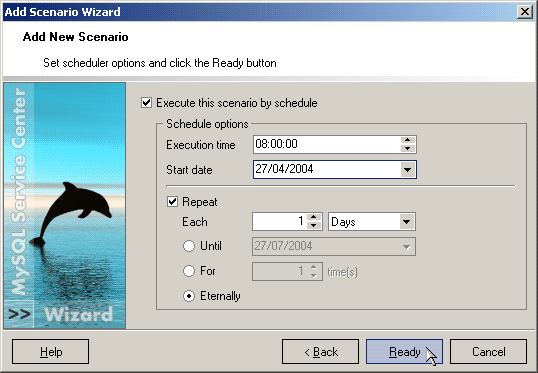Click the Each label
The height and width of the screenshot is (373, 538).
195,222
